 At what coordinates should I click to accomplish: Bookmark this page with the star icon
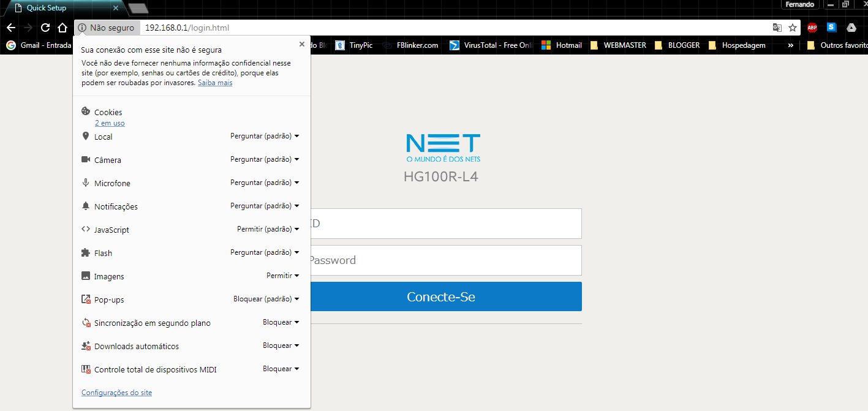click(793, 28)
